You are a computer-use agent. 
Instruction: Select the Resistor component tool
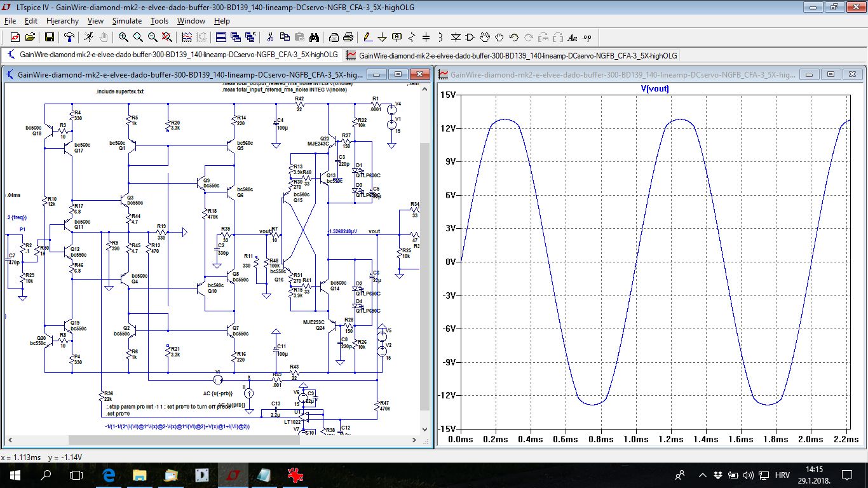(x=412, y=37)
